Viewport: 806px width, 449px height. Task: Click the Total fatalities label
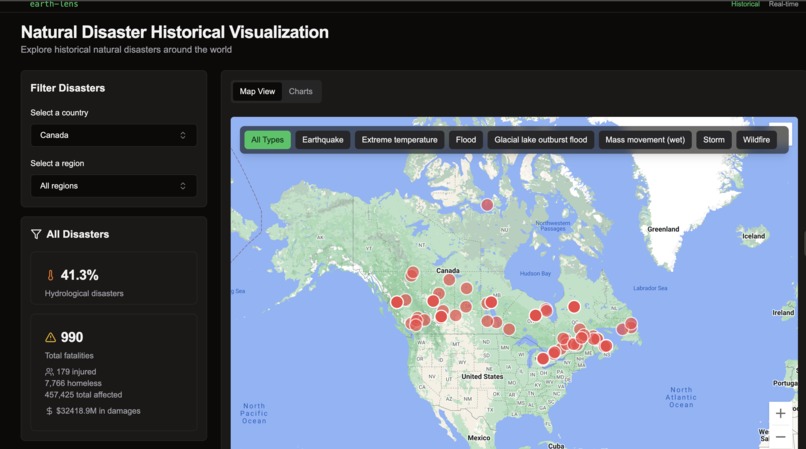tap(69, 355)
